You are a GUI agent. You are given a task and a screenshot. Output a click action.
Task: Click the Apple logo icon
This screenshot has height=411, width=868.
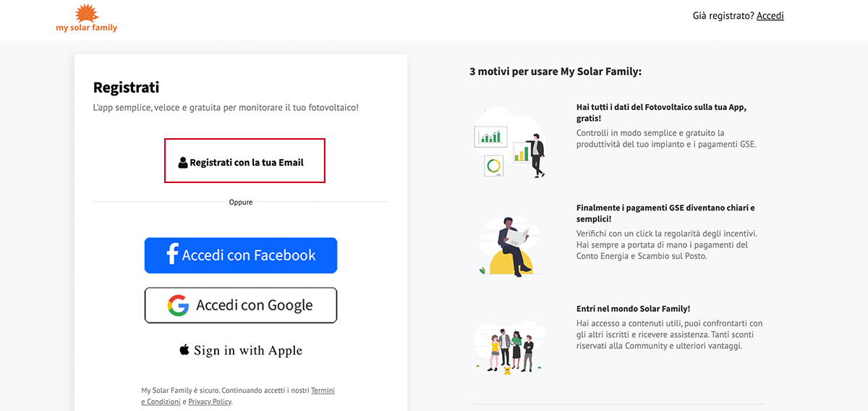coord(184,350)
